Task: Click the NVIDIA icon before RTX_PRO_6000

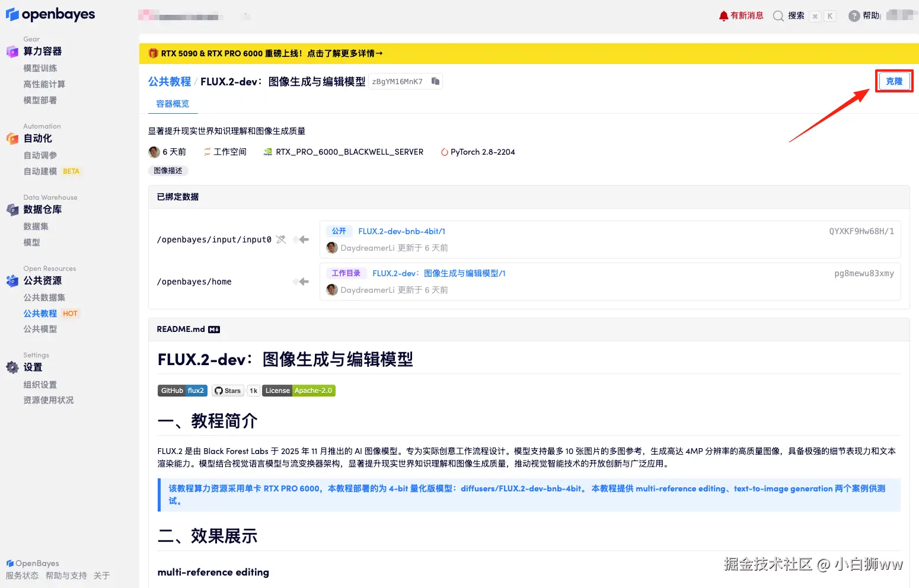Action: [x=268, y=152]
